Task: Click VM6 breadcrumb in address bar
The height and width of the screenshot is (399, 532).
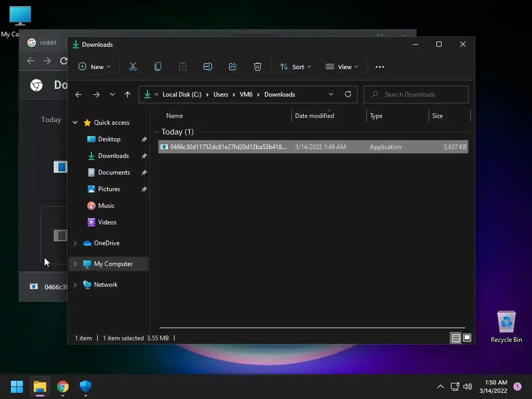Action: point(246,95)
